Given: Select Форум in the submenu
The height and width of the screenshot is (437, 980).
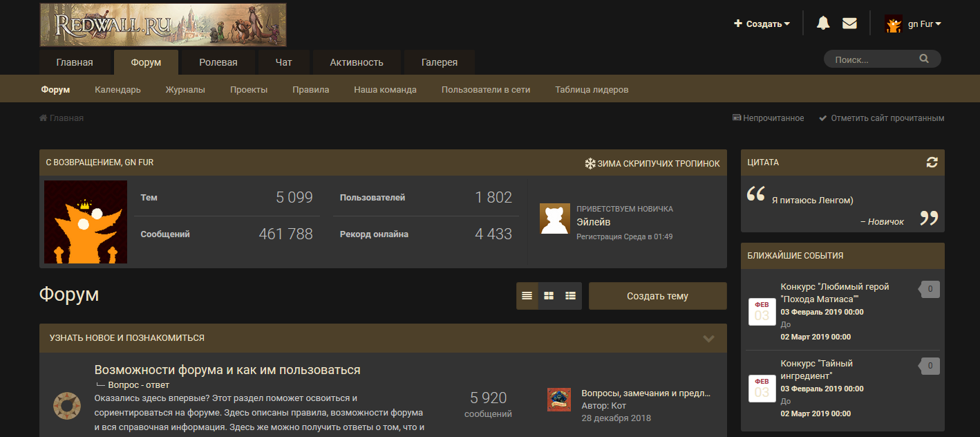Looking at the screenshot, I should pyautogui.click(x=55, y=89).
